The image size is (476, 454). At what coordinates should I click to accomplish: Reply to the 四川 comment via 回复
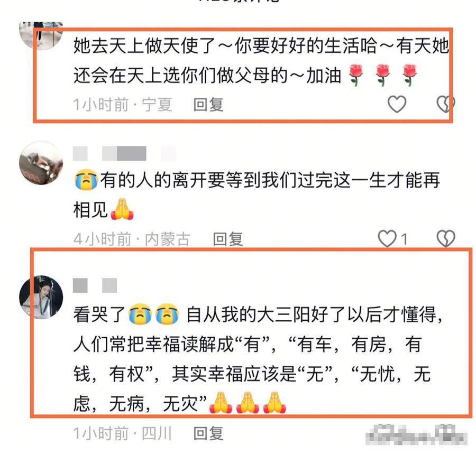[x=208, y=433]
